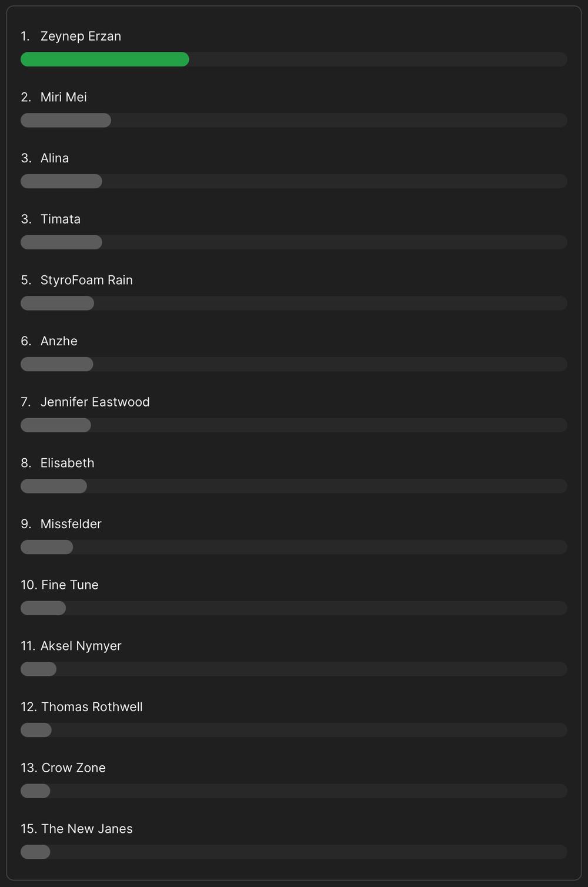Viewport: 588px width, 887px height.
Task: Select the Alina ranking entry
Action: (55, 158)
